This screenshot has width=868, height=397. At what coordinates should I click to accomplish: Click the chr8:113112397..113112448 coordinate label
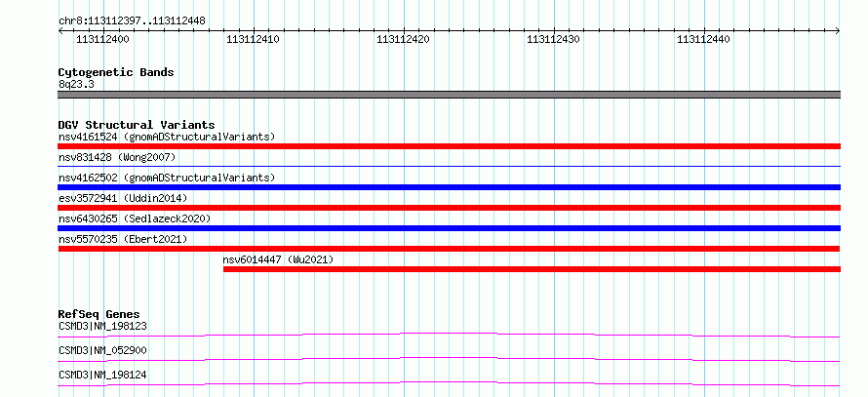132,21
